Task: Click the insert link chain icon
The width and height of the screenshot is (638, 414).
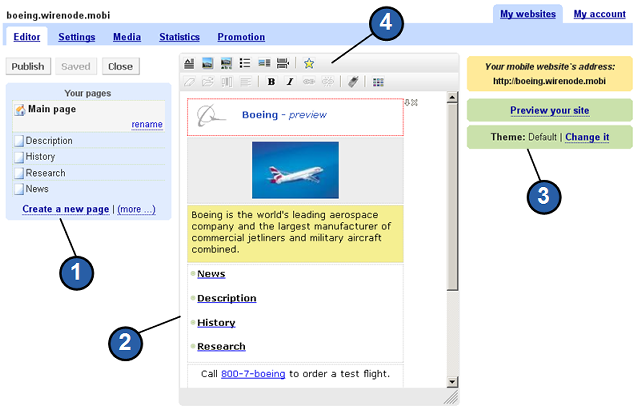Action: [308, 82]
